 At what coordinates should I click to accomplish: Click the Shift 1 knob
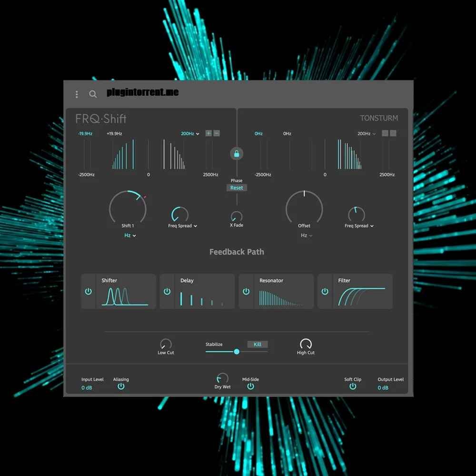[x=128, y=208]
